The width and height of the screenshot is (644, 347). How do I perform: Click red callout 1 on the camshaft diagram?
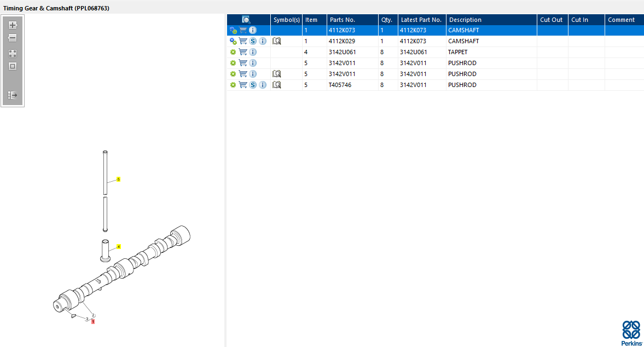click(x=93, y=321)
